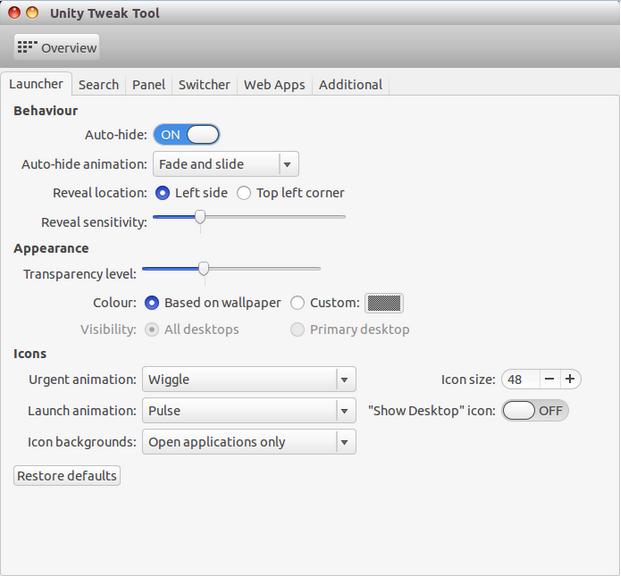The image size is (621, 576).
Task: Select the Left side reveal location
Action: pyautogui.click(x=163, y=192)
